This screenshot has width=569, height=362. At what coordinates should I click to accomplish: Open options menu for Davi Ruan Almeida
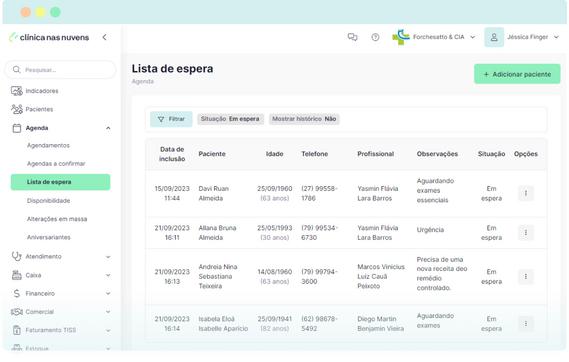(525, 193)
